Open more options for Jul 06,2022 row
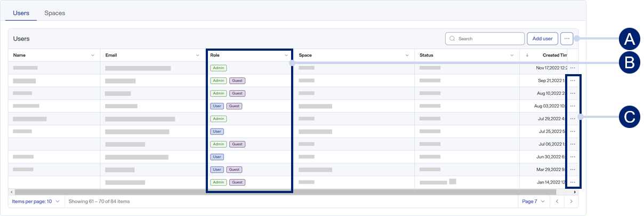644x216 pixels. tap(573, 144)
